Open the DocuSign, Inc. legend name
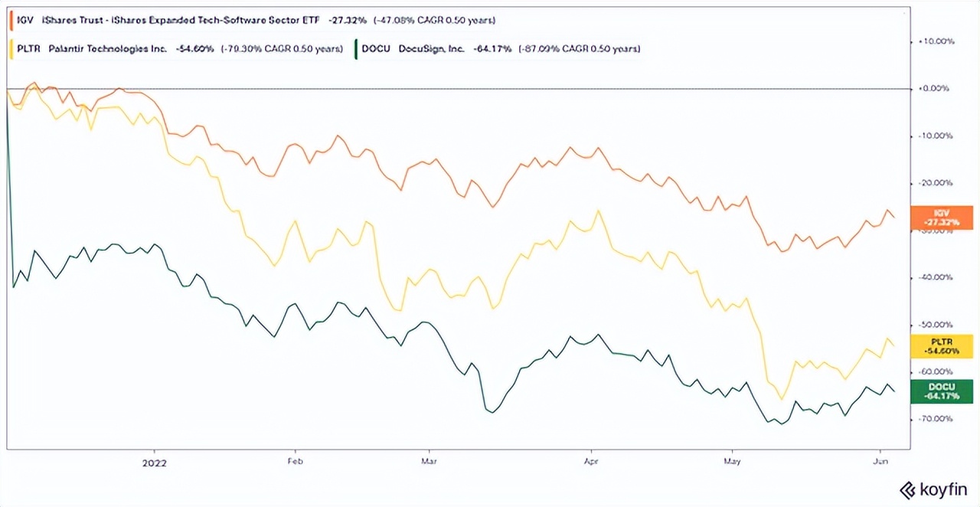 click(431, 49)
